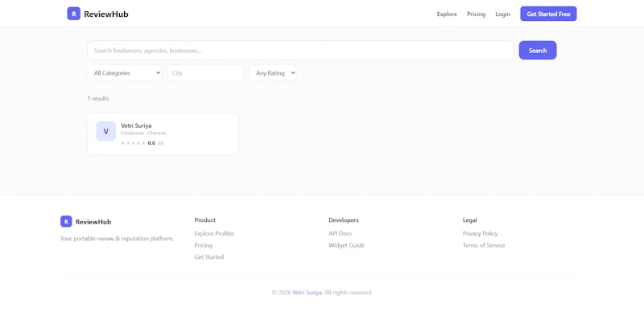Click the Product footer heading
Image resolution: width=644 pixels, height=316 pixels.
point(205,220)
